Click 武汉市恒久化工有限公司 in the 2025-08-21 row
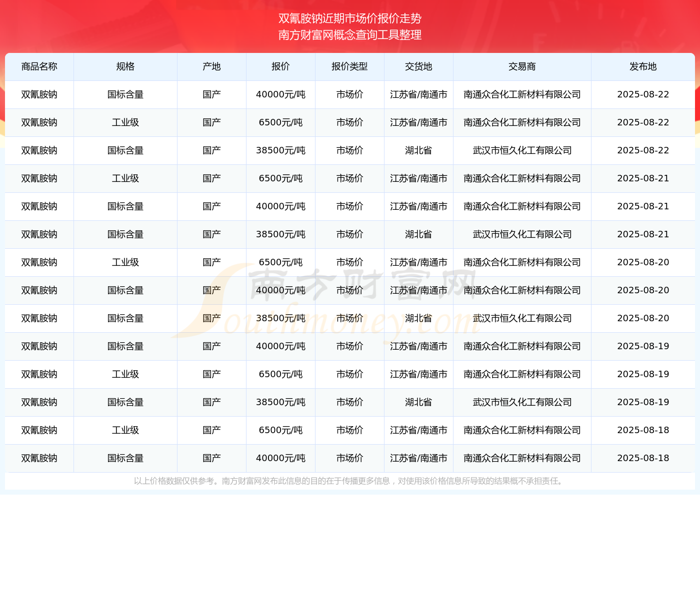 point(522,234)
